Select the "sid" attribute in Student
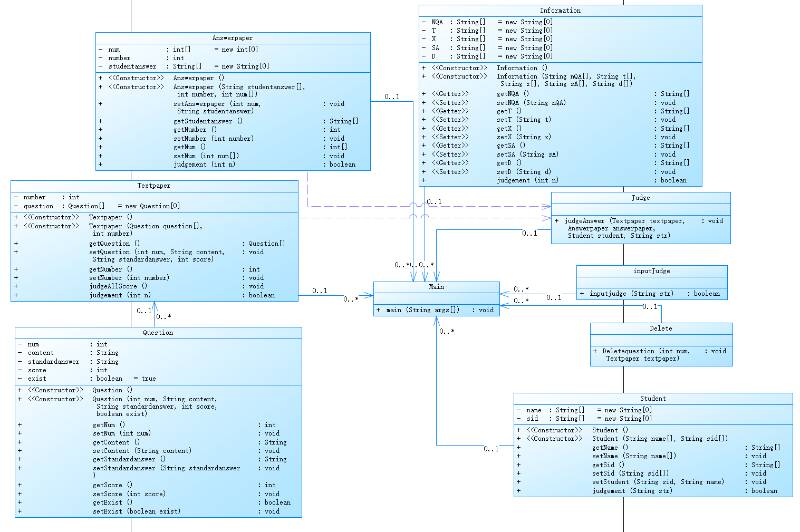800x532 pixels. [x=532, y=419]
